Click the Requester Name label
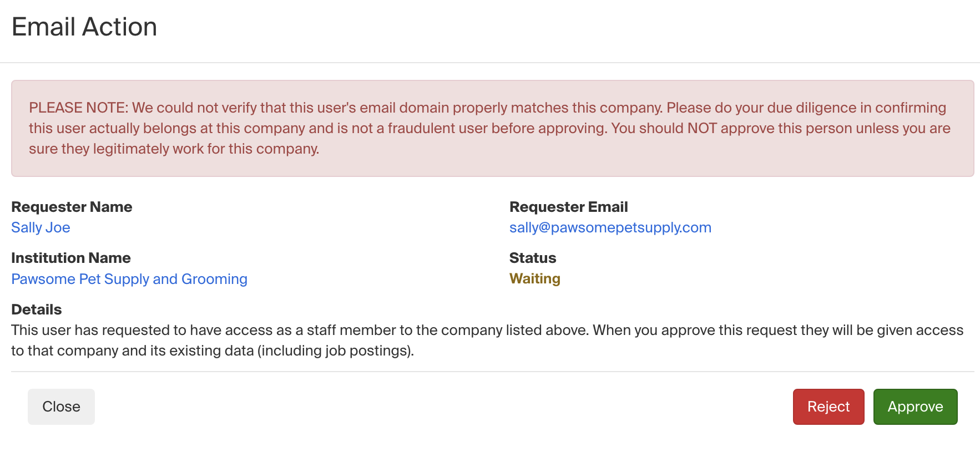 [x=72, y=207]
